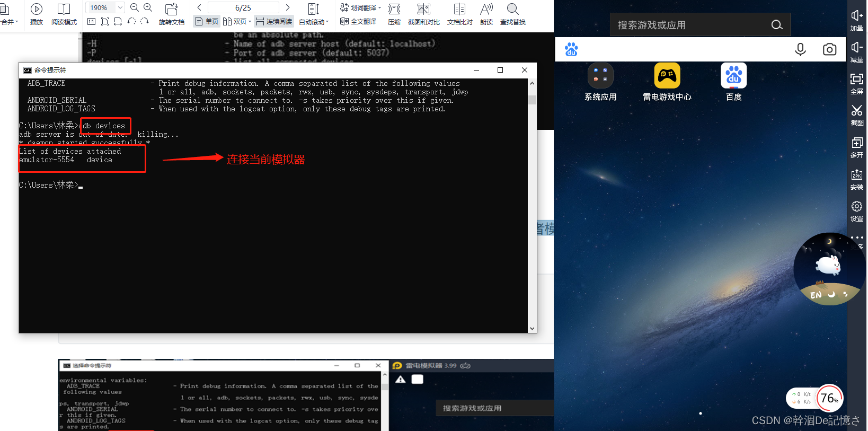Click the command prompt scrollbar down arrow
The image size is (868, 431).
[x=532, y=329]
